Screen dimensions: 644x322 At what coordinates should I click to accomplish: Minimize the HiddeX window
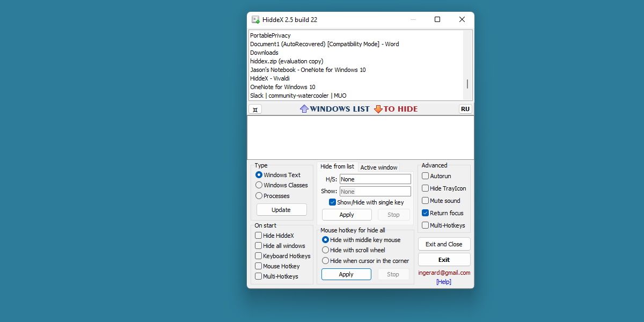coord(413,20)
